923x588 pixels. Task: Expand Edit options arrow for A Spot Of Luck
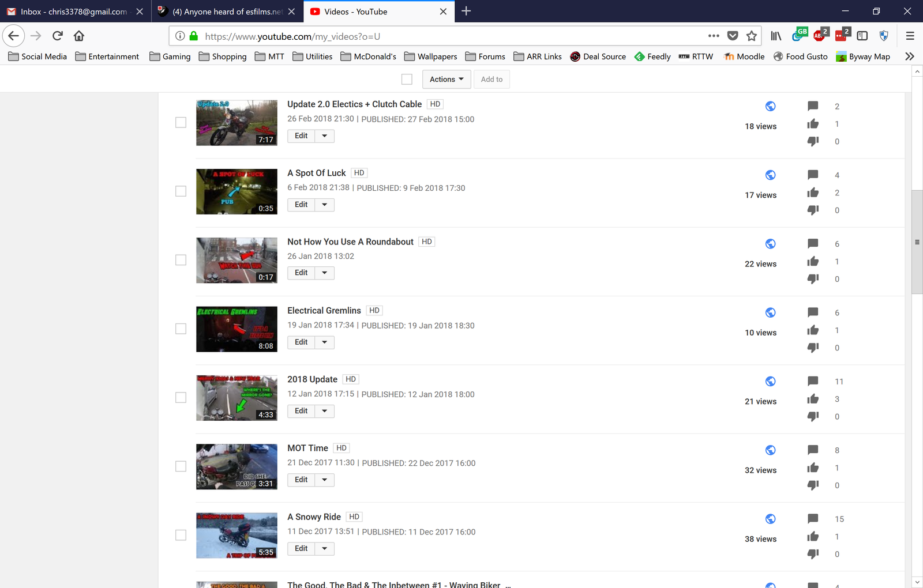coord(325,205)
